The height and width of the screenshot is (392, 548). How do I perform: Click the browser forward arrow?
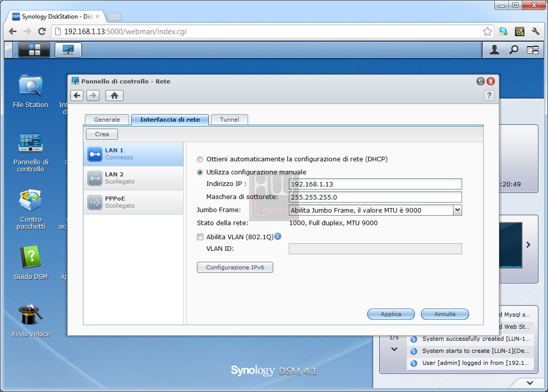pos(27,32)
